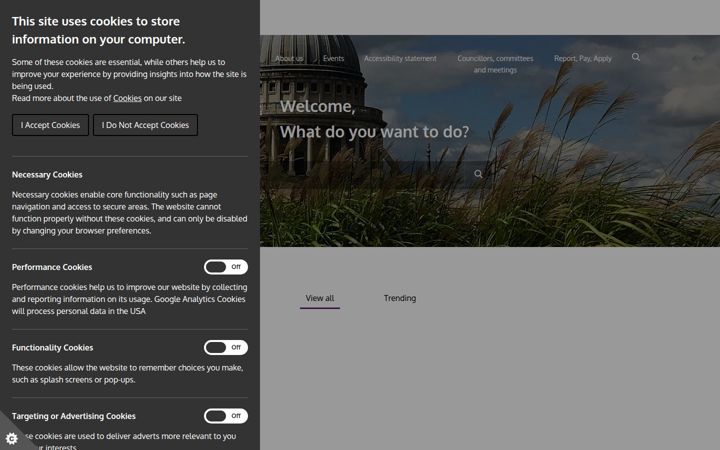
Task: Open the Report, Pay, Apply menu
Action: (x=582, y=58)
